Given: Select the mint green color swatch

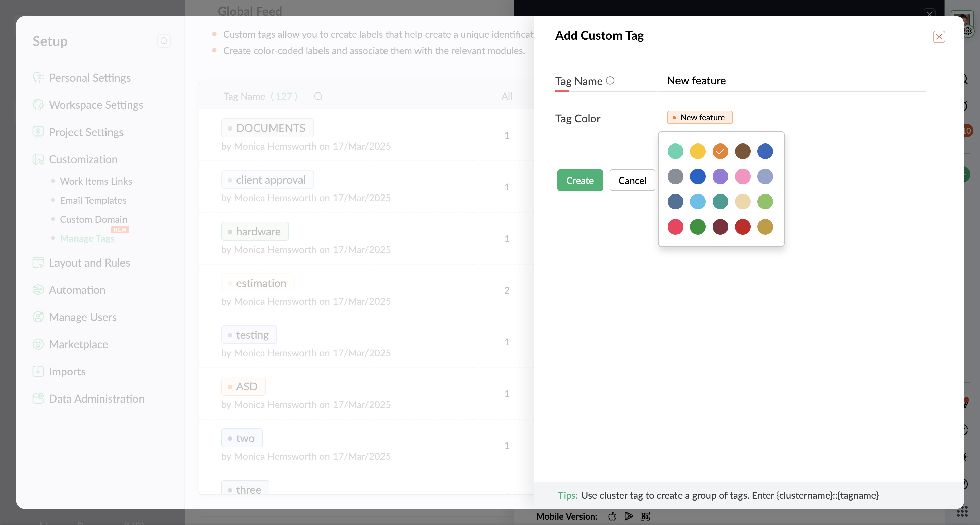Looking at the screenshot, I should tap(675, 151).
